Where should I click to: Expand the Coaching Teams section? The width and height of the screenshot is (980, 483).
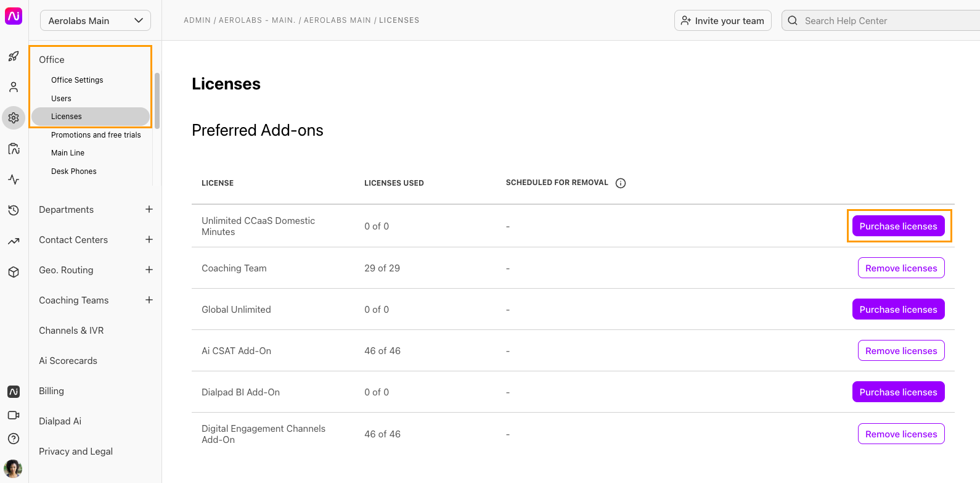pyautogui.click(x=73, y=300)
